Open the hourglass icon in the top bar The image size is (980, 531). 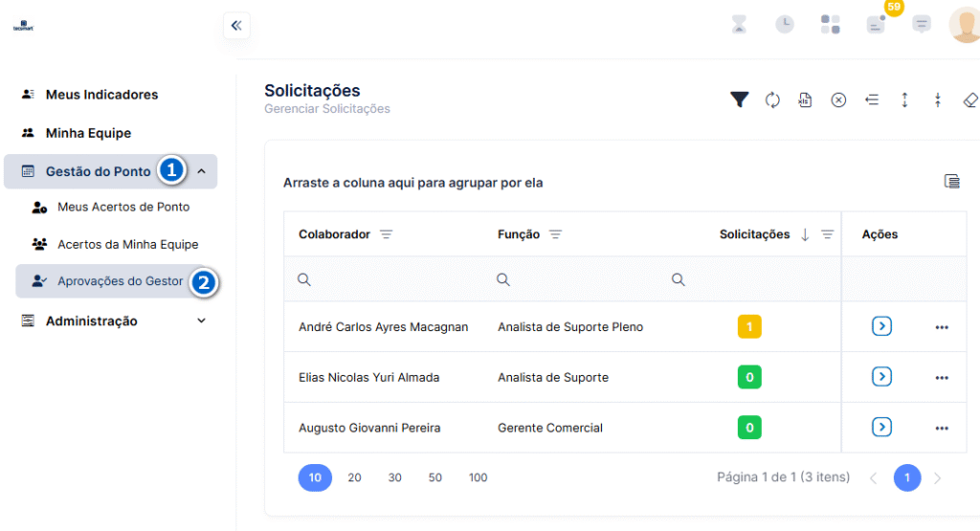739,24
